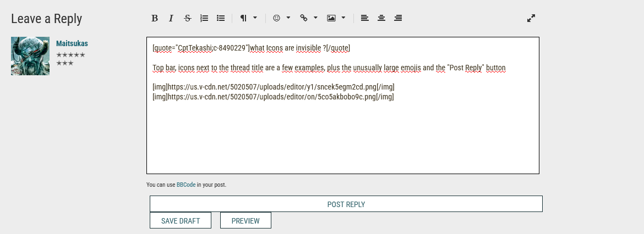Image resolution: width=644 pixels, height=234 pixels.
Task: Expand the editor to full screen
Action: pos(531,18)
